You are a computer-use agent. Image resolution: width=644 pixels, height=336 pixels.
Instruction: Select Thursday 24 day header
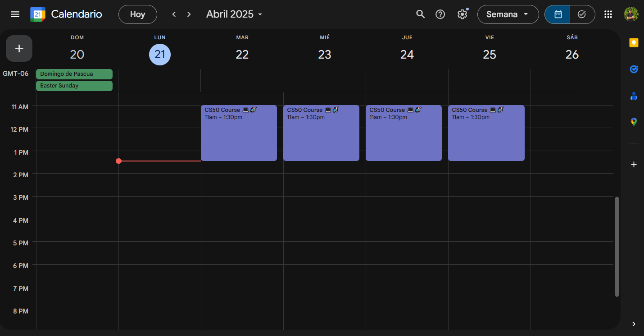pos(407,55)
